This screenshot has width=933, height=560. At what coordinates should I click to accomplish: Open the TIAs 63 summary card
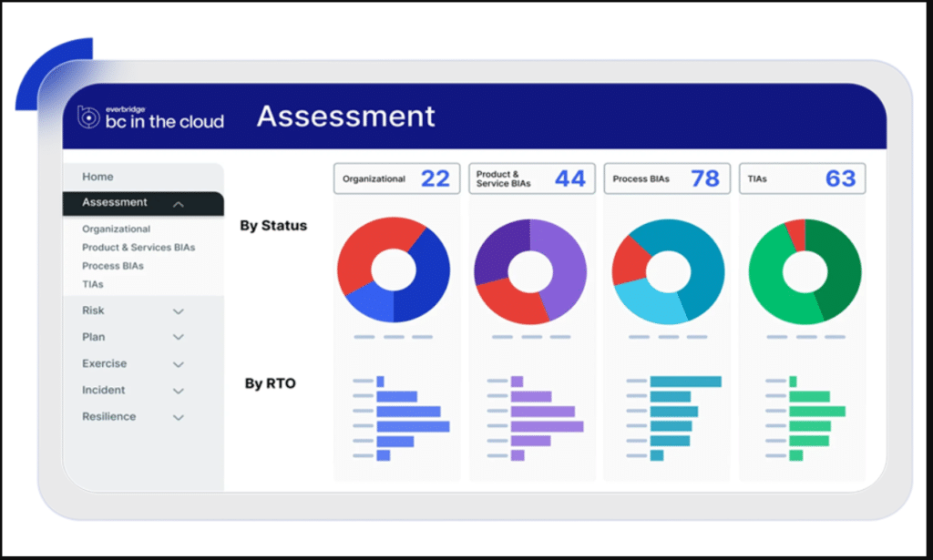802,178
